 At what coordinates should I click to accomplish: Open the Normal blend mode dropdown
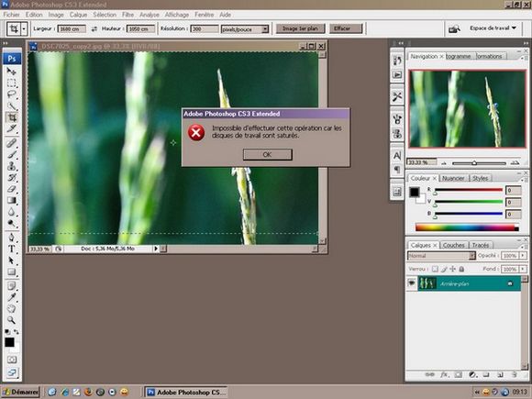pos(472,256)
